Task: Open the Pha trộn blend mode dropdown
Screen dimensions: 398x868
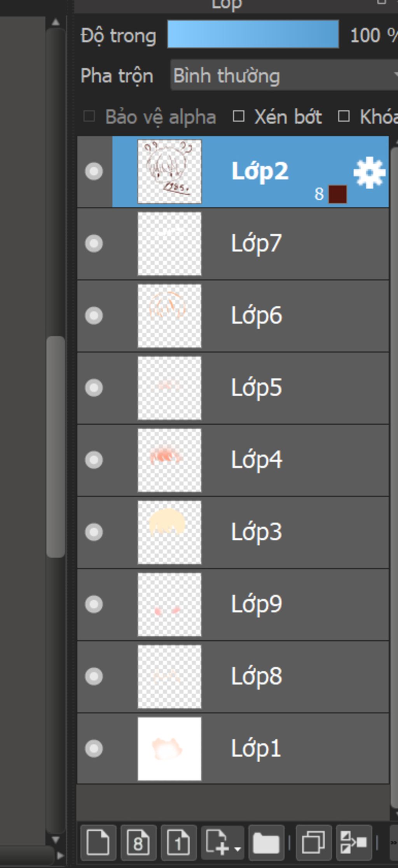Action: click(x=284, y=75)
